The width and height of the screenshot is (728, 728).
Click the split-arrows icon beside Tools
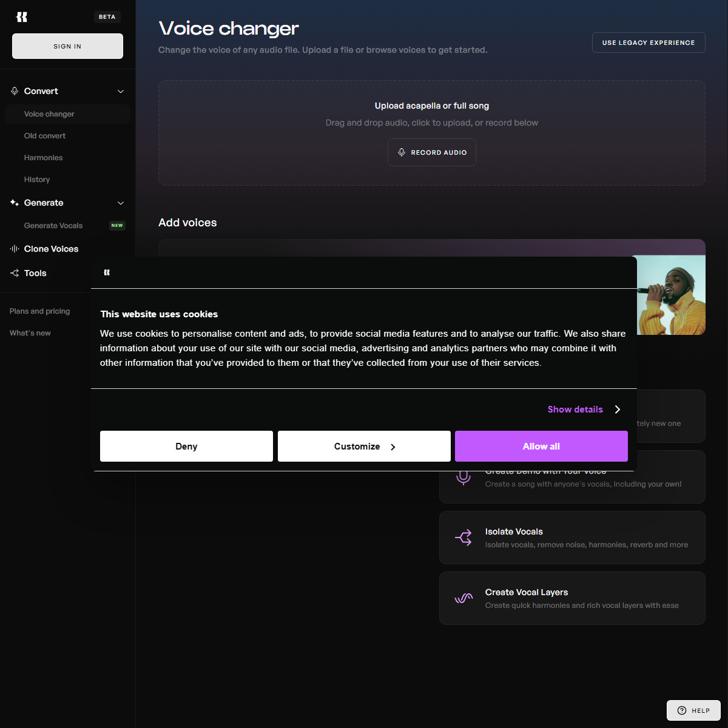pyautogui.click(x=15, y=273)
